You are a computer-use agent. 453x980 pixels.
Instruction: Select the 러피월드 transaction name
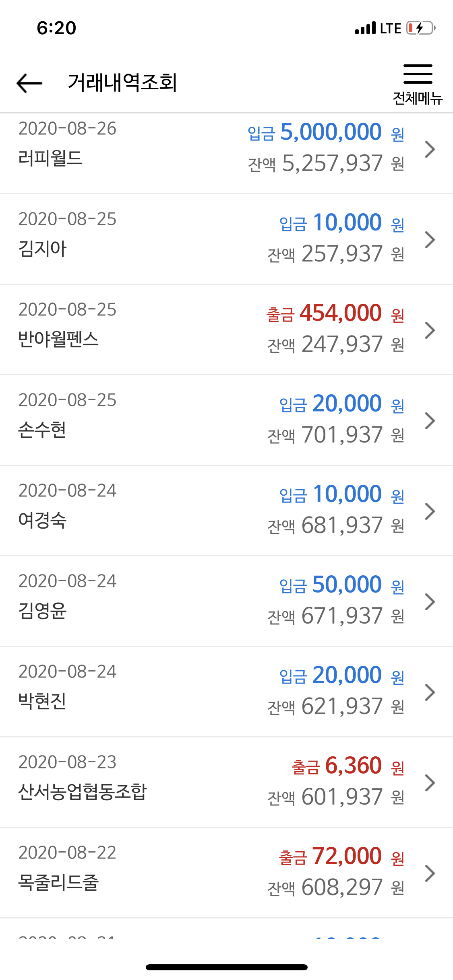50,158
